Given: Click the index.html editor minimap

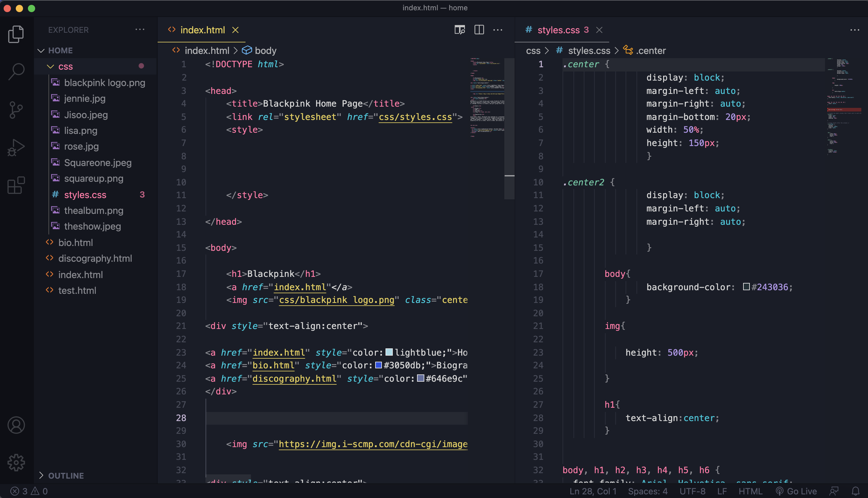Looking at the screenshot, I should tap(486, 98).
